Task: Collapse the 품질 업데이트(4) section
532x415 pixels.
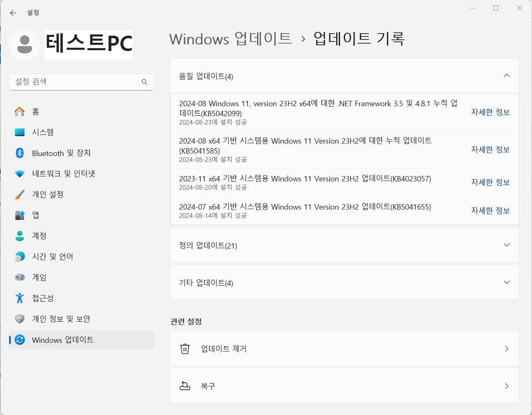Action: click(506, 76)
